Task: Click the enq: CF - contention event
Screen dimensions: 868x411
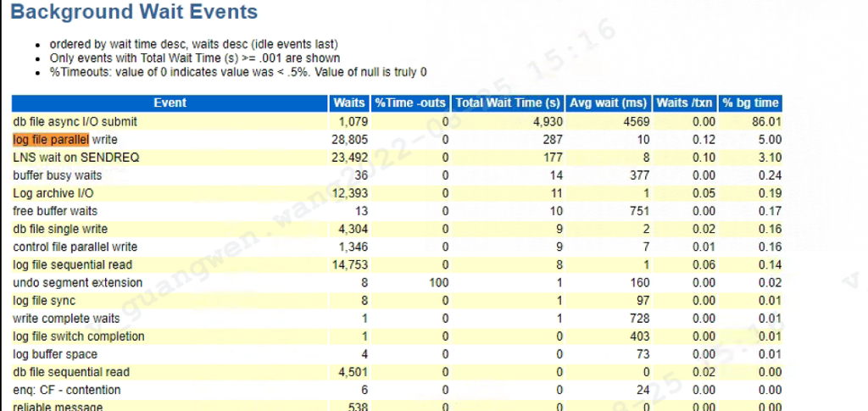Action: (x=66, y=390)
